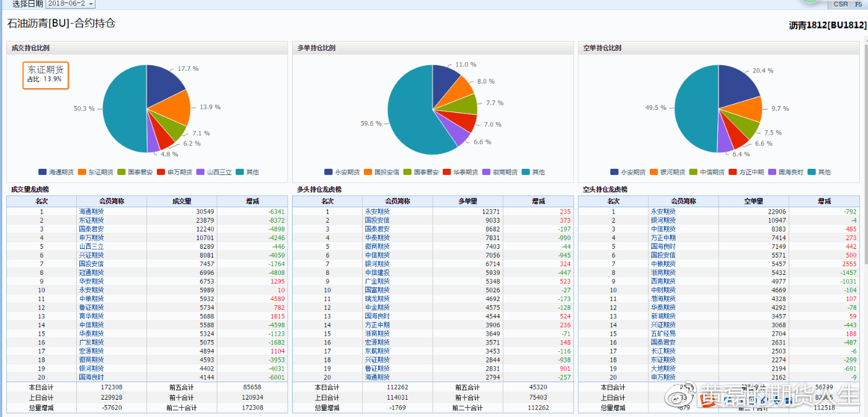Open 东证期货 link in 成交里龙虎榜 row 2
Screen dimensions: 868x417
(91, 220)
